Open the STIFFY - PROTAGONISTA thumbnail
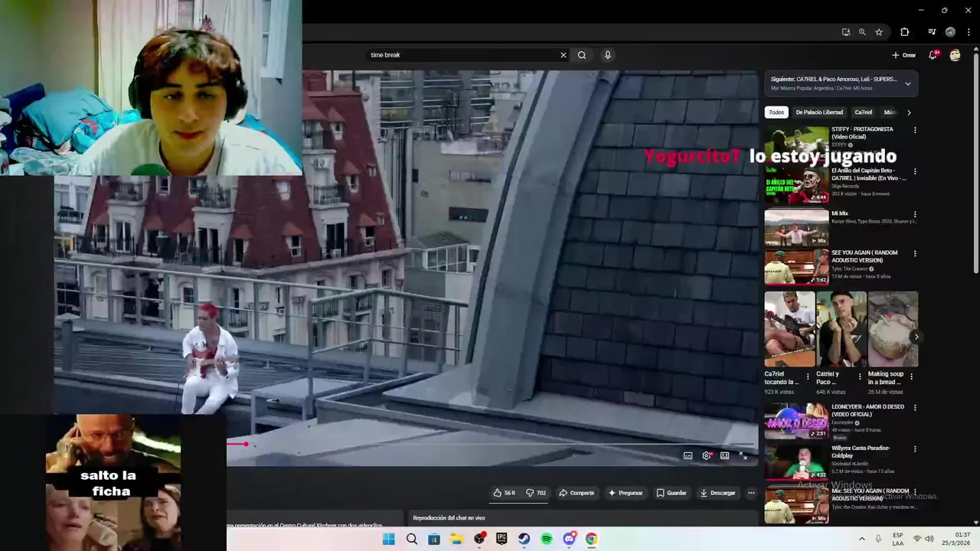The height and width of the screenshot is (551, 980). tap(796, 145)
